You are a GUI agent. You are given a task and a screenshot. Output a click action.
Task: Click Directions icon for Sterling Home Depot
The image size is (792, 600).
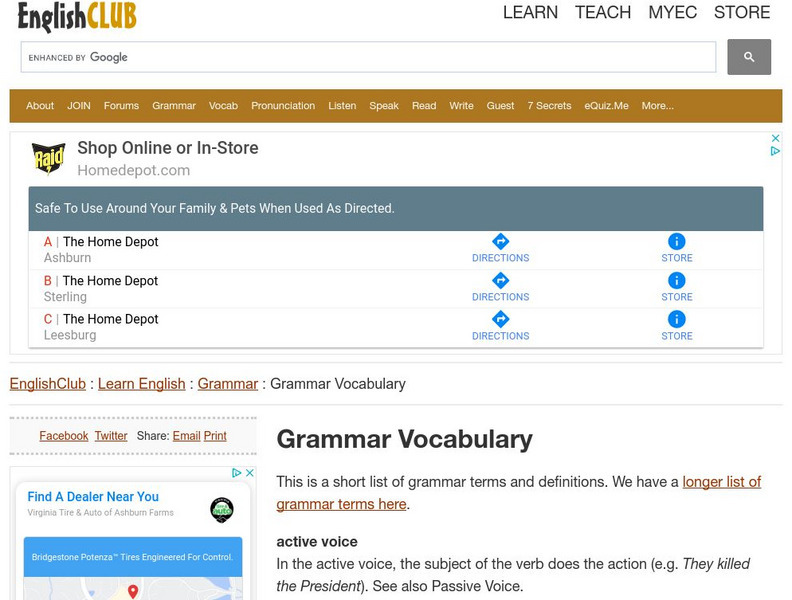tap(500, 280)
